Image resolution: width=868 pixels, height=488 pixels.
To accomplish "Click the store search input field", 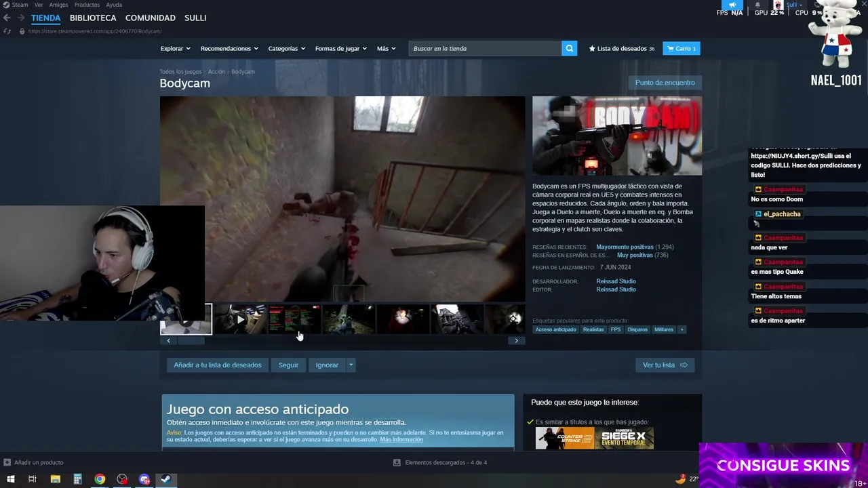I will coord(485,48).
